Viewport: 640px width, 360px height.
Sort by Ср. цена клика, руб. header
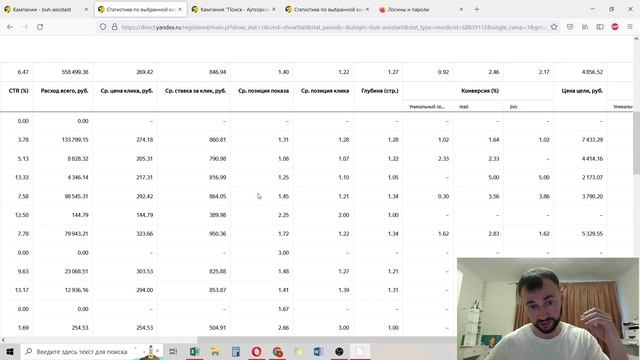point(127,91)
